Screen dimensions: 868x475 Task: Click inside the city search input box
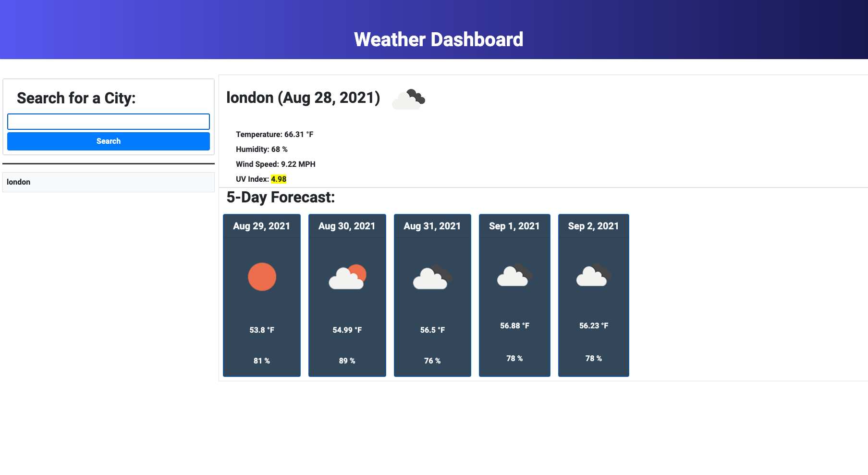[109, 122]
